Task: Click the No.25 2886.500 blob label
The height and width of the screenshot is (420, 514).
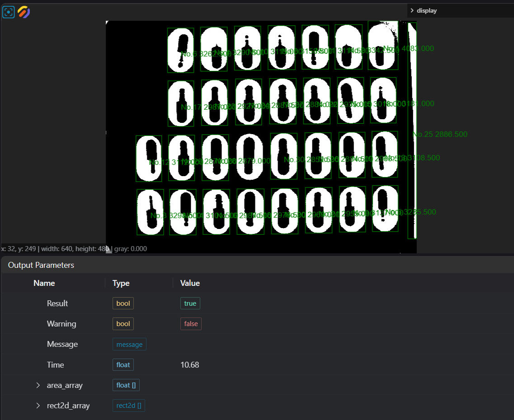Action: [440, 135]
